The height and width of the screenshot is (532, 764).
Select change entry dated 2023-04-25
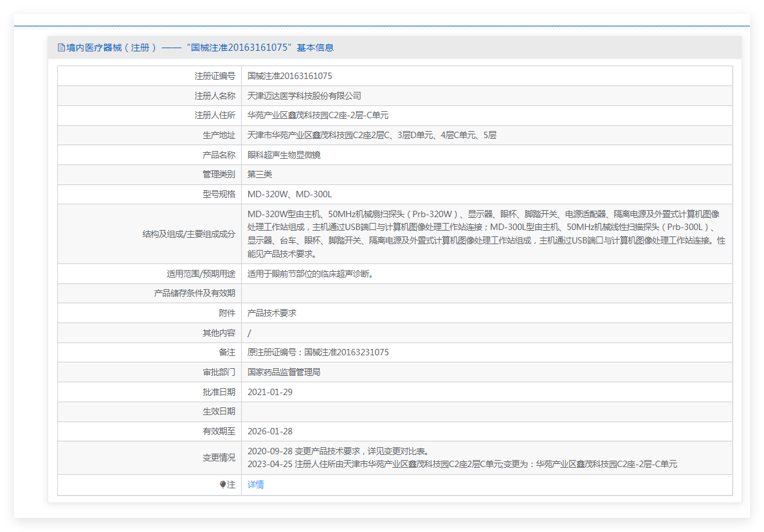(462, 465)
